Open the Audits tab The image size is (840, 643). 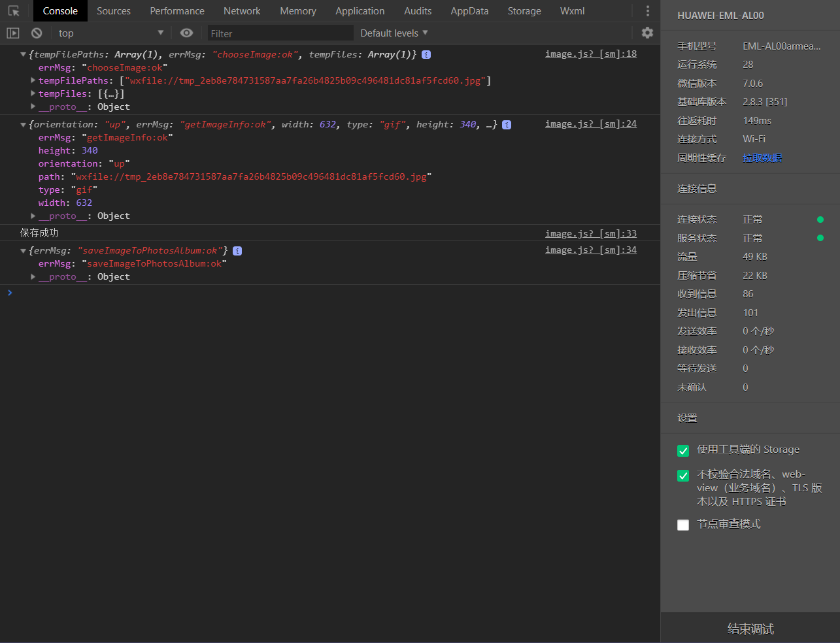point(418,11)
